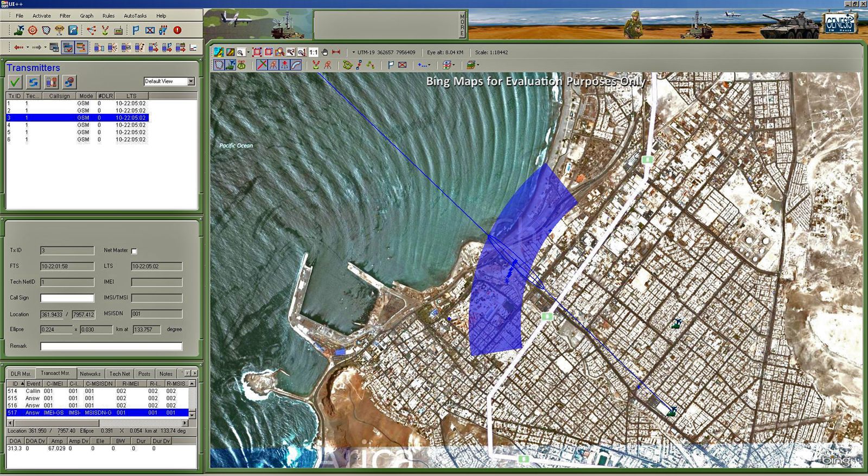Click the blue refresh arrows in Transmitters panel

pyautogui.click(x=34, y=82)
